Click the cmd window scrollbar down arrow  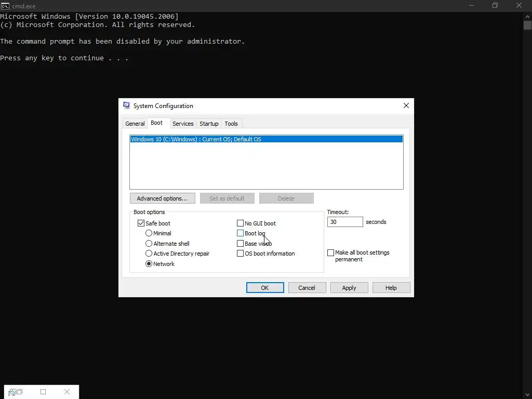527,395
